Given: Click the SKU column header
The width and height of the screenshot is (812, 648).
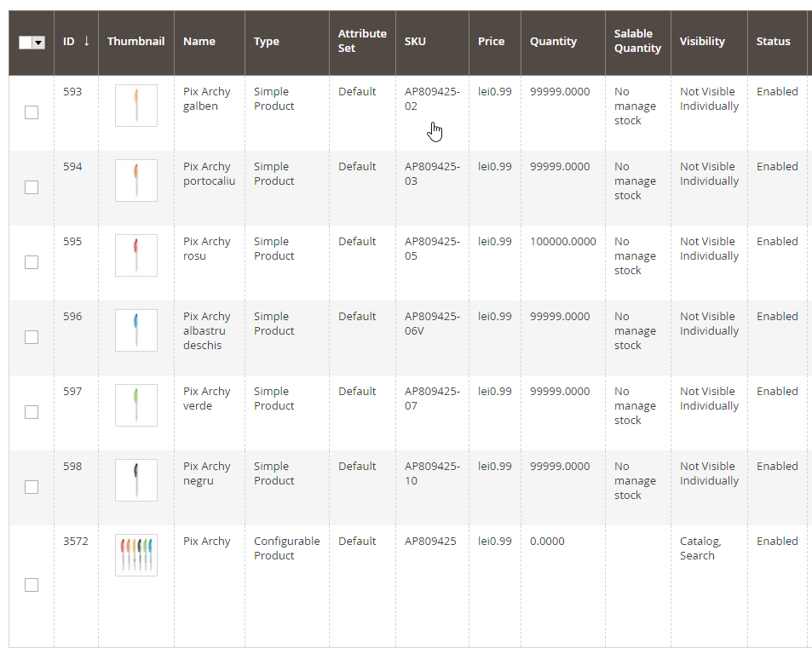Looking at the screenshot, I should [x=415, y=41].
